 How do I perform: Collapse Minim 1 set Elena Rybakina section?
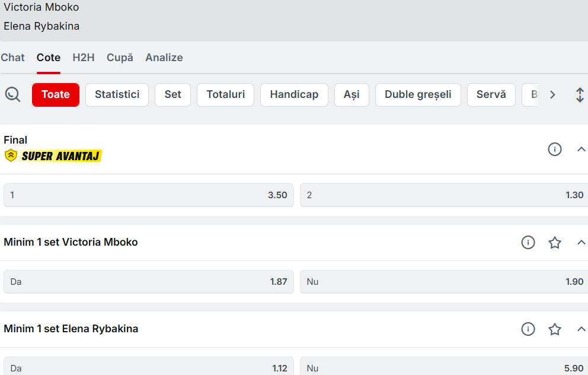(x=581, y=329)
